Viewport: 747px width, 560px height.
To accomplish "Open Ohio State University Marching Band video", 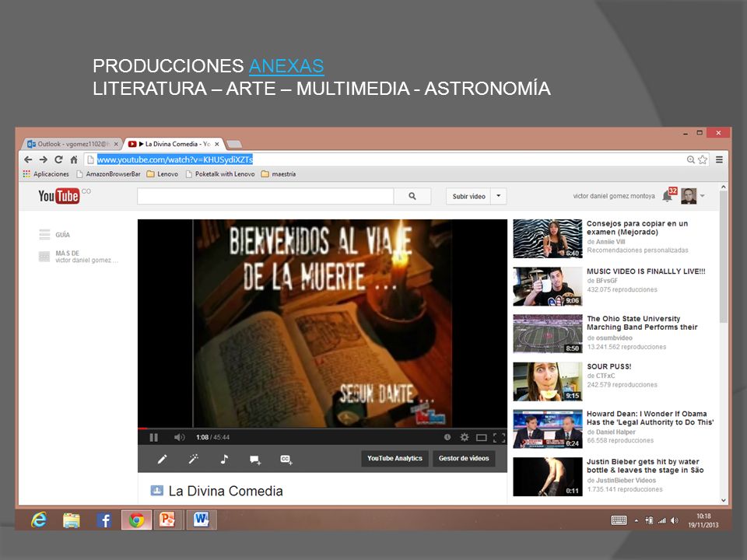I will [x=642, y=323].
